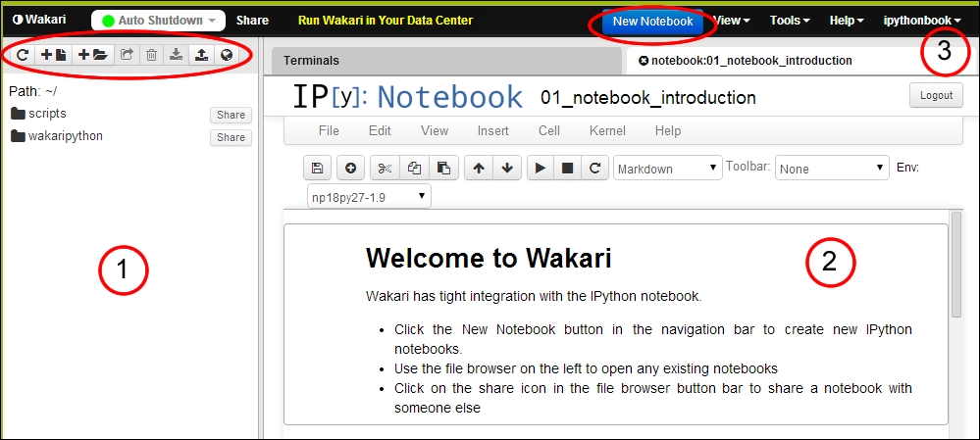Move the cell up with arrow icon
Image resolution: width=980 pixels, height=440 pixels.
click(x=479, y=168)
